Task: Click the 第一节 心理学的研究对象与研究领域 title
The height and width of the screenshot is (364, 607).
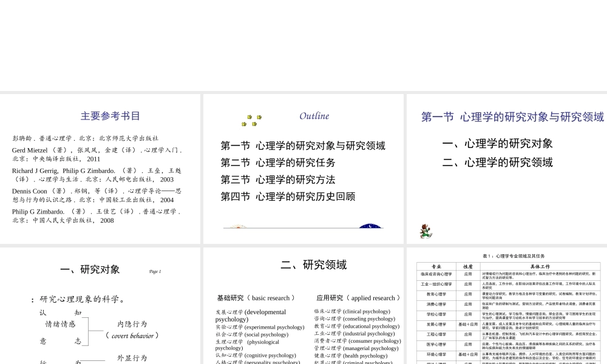Action: [513, 116]
